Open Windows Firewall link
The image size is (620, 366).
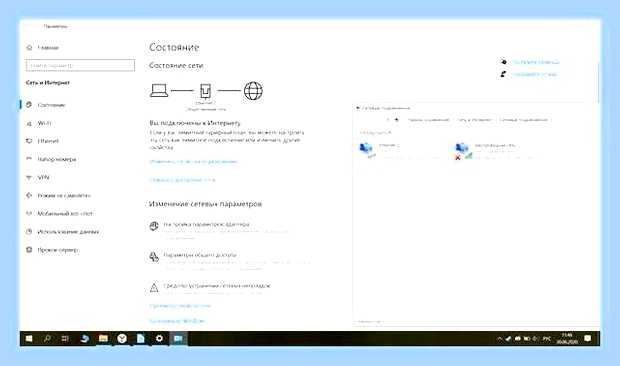coord(177,321)
